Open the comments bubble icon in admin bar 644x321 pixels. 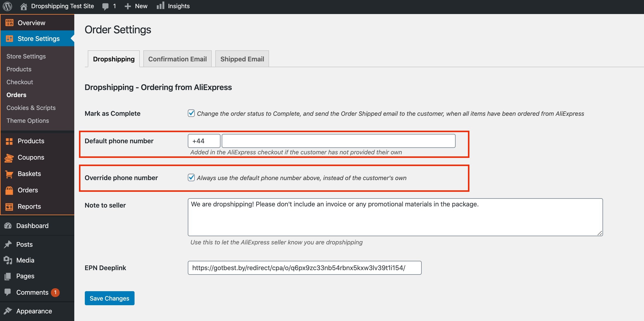106,6
